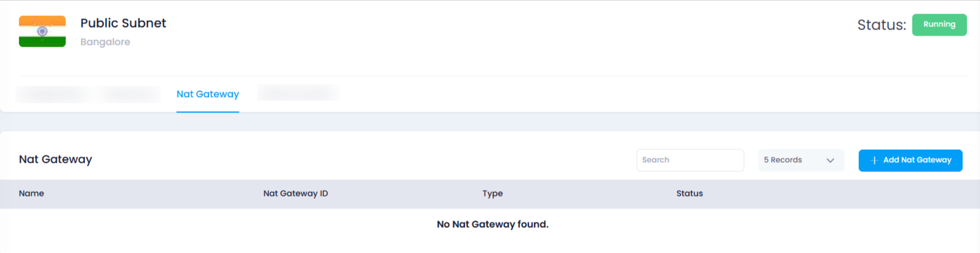Open the 5 Records dropdown
The image size is (980, 253).
point(801,160)
